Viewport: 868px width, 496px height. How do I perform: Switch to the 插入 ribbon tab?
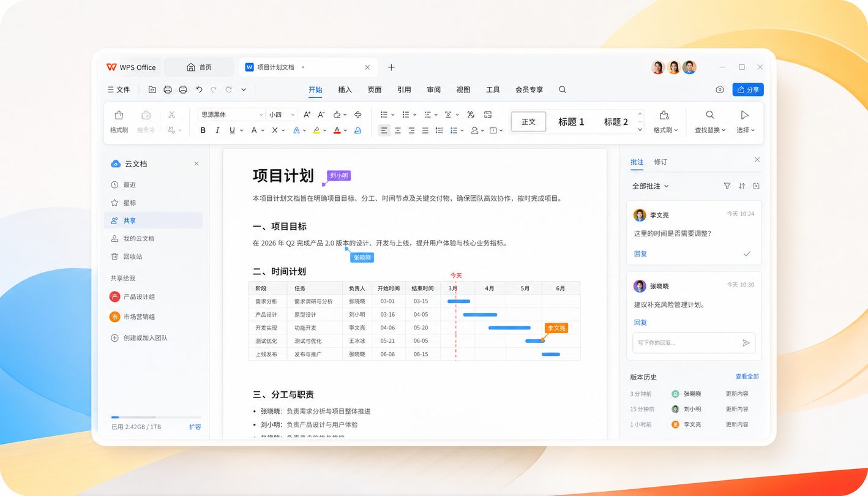coord(345,89)
